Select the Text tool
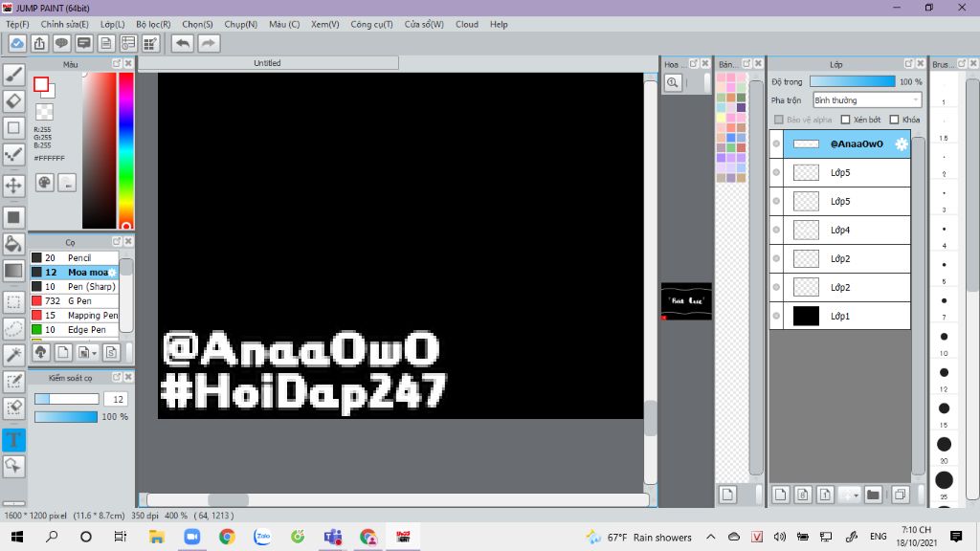 coord(13,440)
